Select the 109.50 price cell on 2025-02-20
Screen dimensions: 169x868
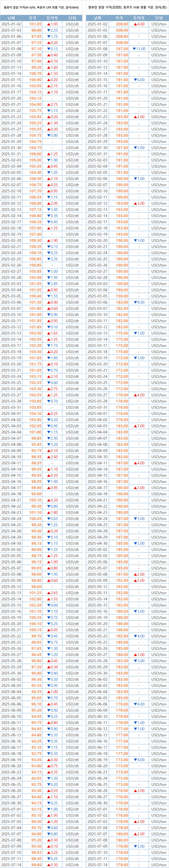click(35, 240)
